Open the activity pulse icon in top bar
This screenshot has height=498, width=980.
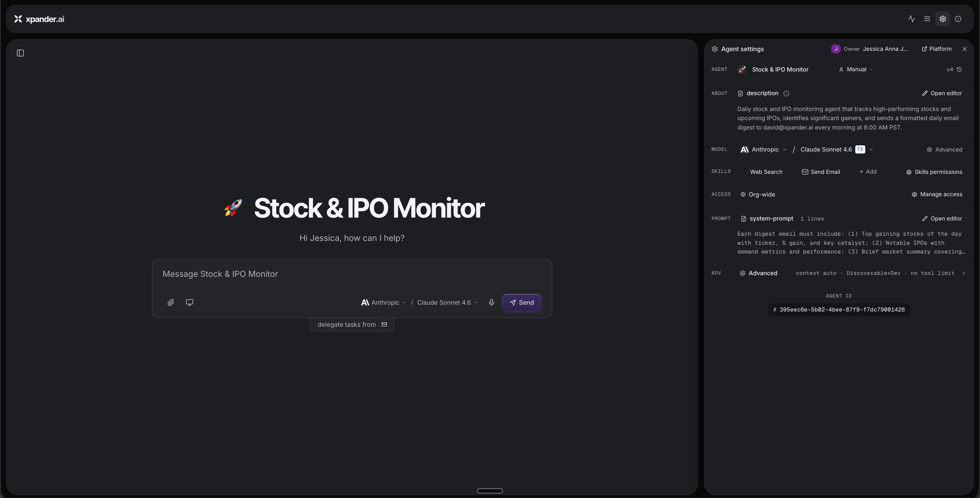tap(912, 19)
